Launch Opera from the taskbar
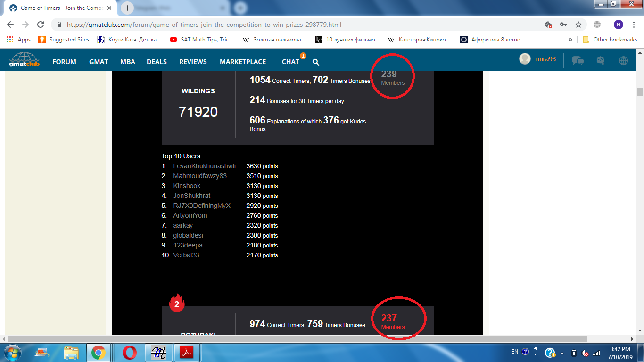The height and width of the screenshot is (362, 644). point(129,352)
